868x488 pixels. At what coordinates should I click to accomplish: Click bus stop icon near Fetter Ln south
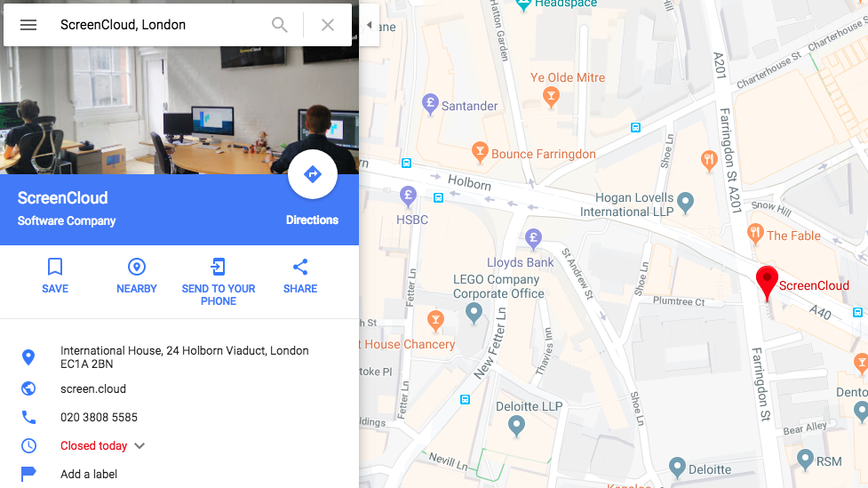tap(465, 399)
